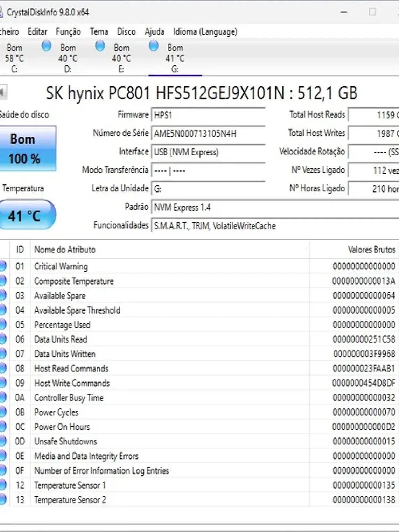Click status icon of Controller Busy Time row
The width and height of the screenshot is (399, 532).
tap(3, 398)
